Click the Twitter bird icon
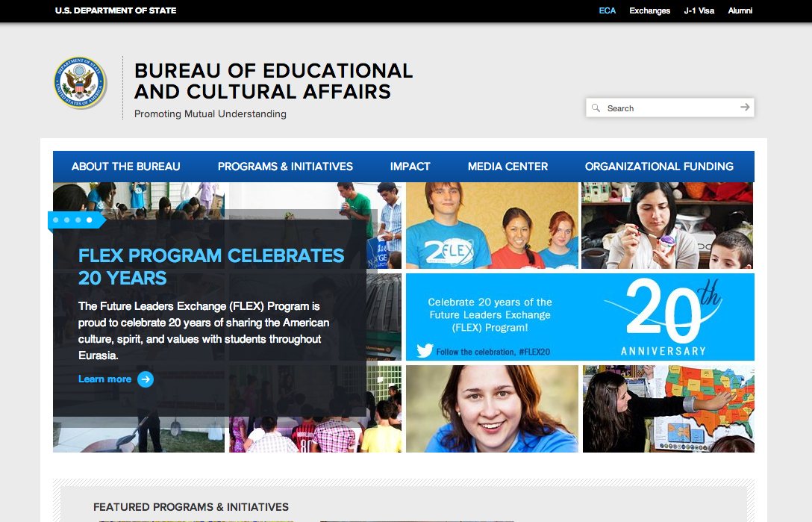This screenshot has width=812, height=522. [x=425, y=351]
